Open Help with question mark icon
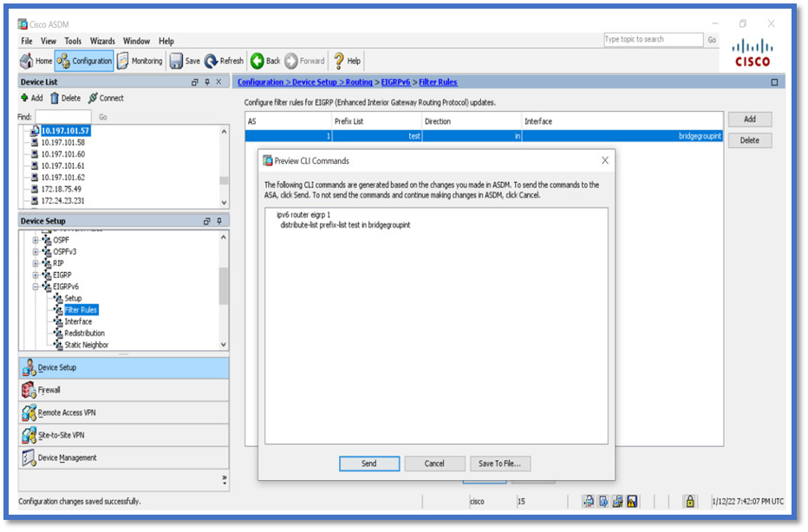The height and width of the screenshot is (532, 808). point(347,61)
